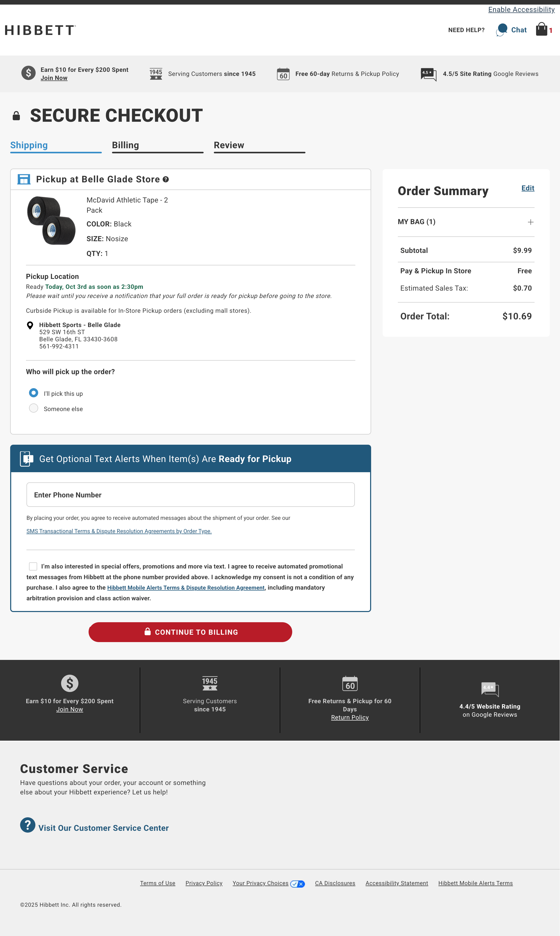Open the shopping bag icon
Image resolution: width=560 pixels, height=936 pixels.
(x=541, y=30)
